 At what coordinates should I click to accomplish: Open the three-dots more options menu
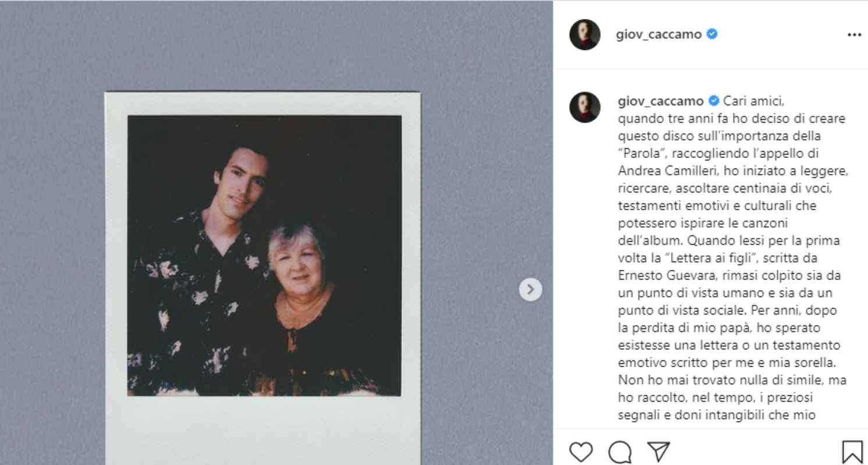(x=854, y=35)
